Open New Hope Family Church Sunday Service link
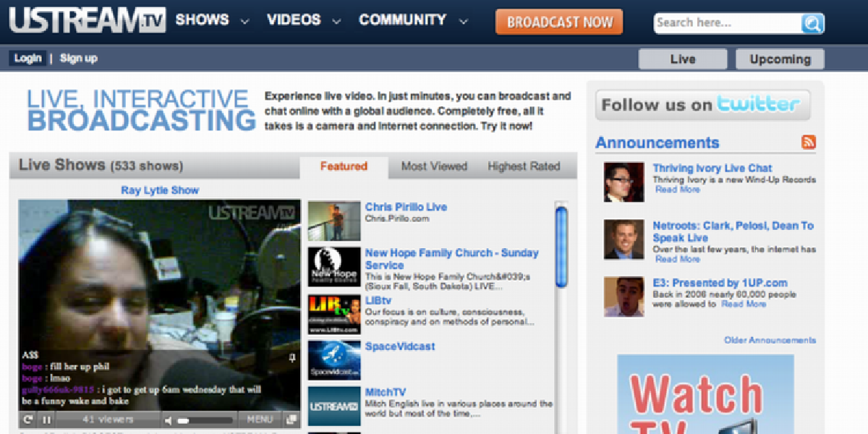Image resolution: width=868 pixels, height=434 pixels. pos(452,259)
